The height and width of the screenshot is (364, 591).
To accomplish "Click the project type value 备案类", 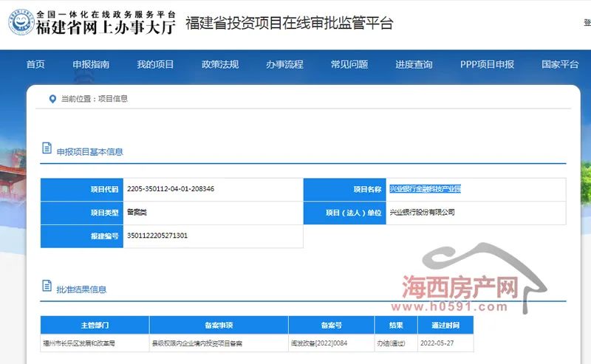I will (x=137, y=212).
